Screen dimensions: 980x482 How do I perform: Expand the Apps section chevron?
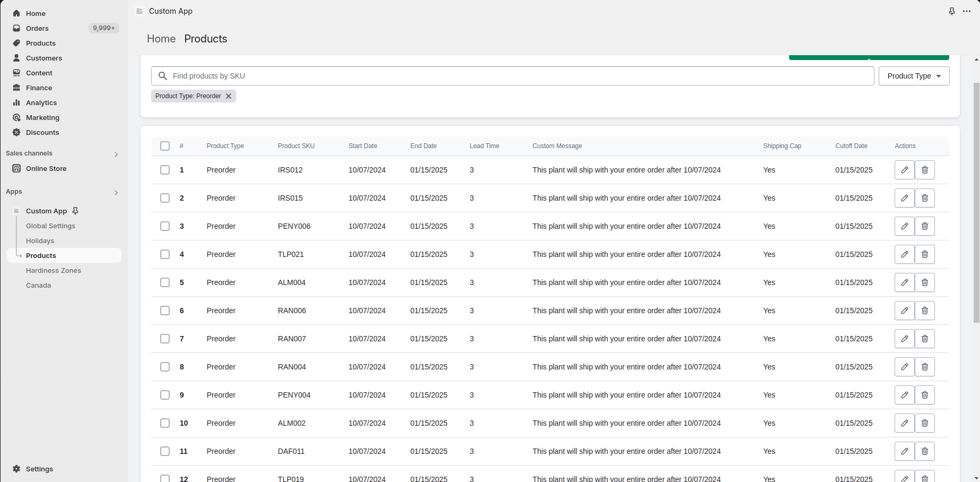coord(116,192)
